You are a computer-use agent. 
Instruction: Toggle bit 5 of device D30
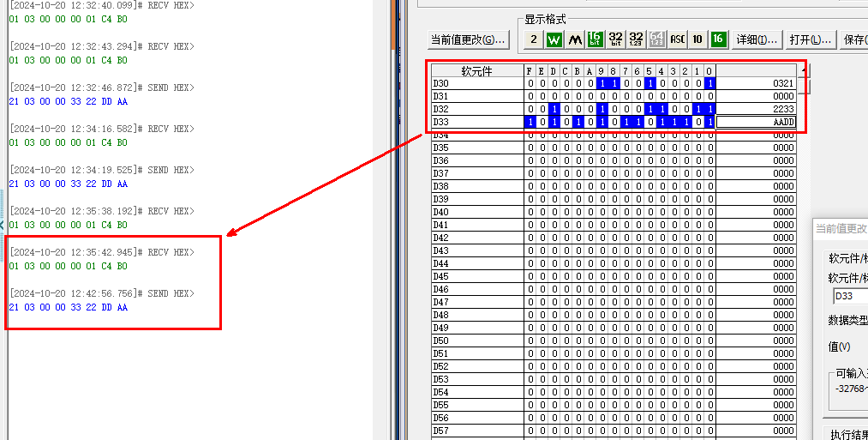click(650, 84)
